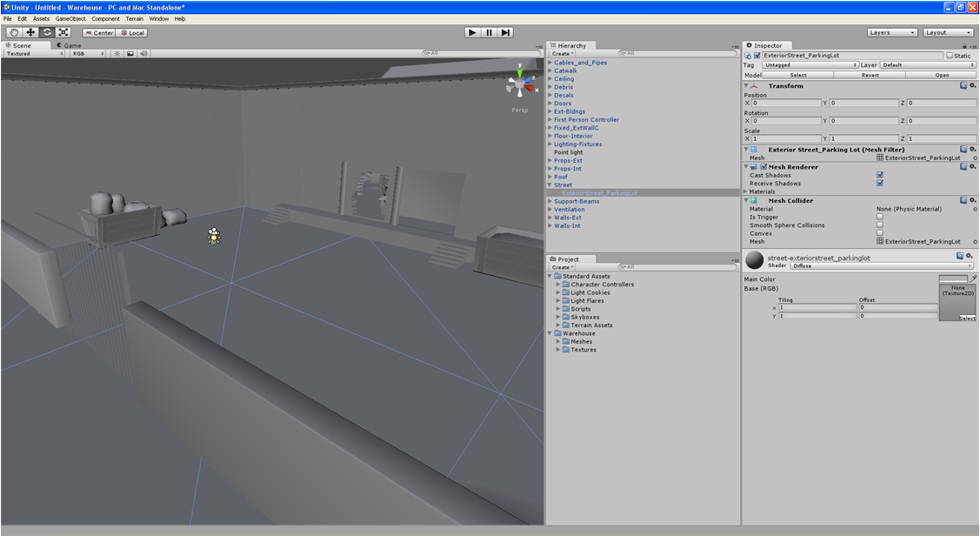Screen dimensions: 980x536
Task: Select the Hand tool in the toolbar
Action: (x=13, y=32)
